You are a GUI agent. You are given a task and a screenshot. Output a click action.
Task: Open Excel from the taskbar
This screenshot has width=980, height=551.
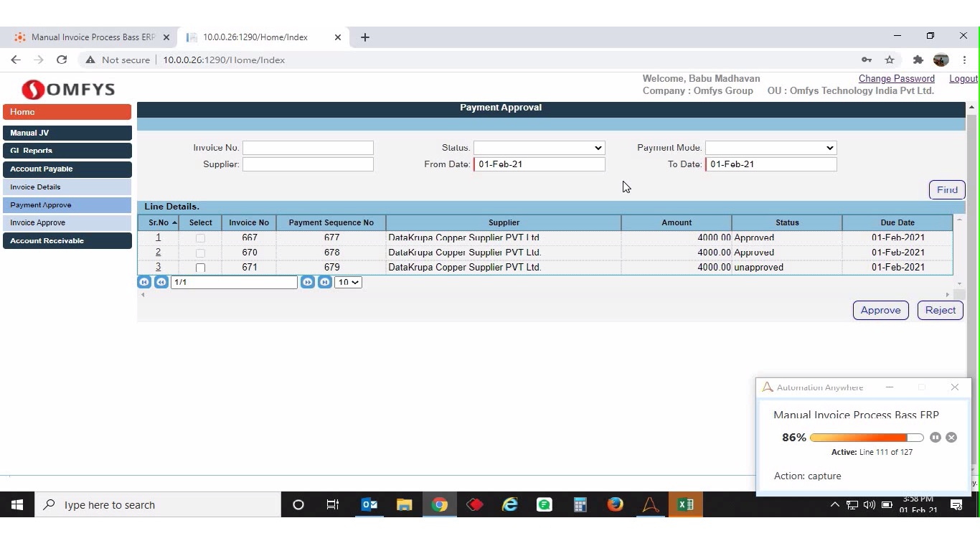[x=685, y=505]
